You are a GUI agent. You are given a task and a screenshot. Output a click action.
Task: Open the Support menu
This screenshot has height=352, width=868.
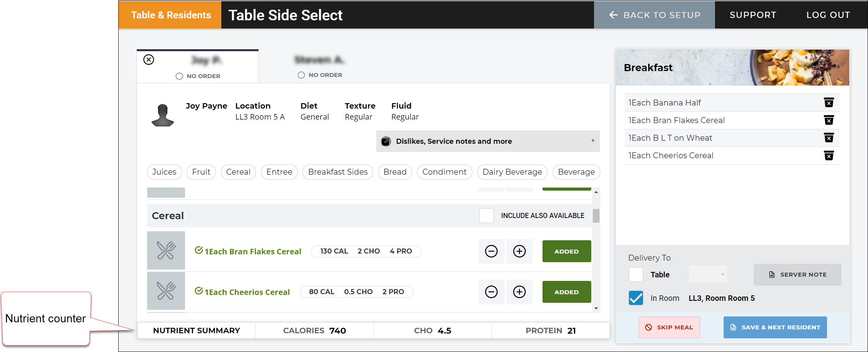pyautogui.click(x=752, y=14)
